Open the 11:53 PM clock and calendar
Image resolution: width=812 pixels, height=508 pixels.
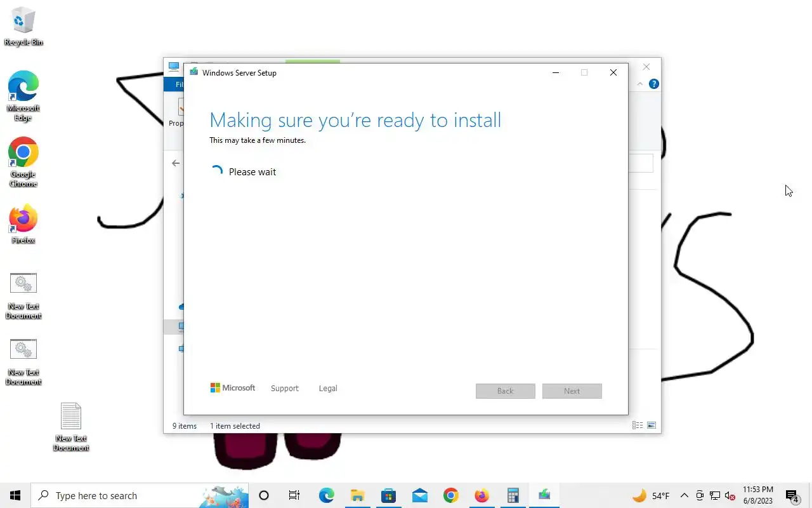(757, 495)
